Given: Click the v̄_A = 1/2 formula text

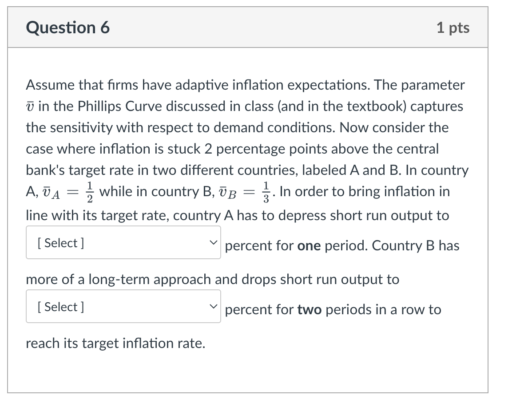Looking at the screenshot, I should (70, 191).
